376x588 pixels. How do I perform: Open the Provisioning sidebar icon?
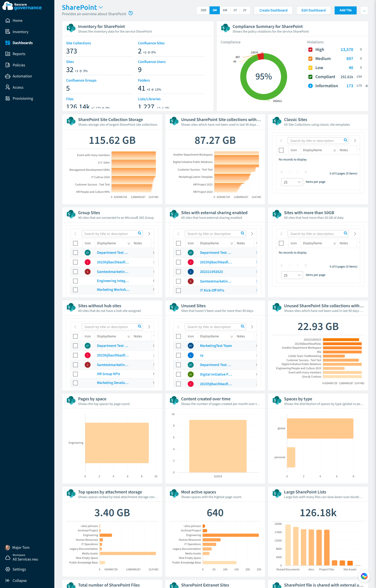tap(8, 98)
